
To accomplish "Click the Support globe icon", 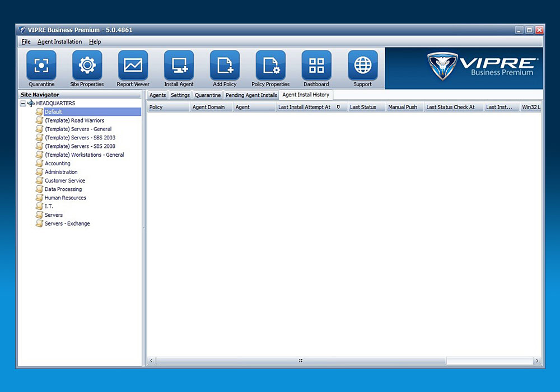I will coord(362,66).
